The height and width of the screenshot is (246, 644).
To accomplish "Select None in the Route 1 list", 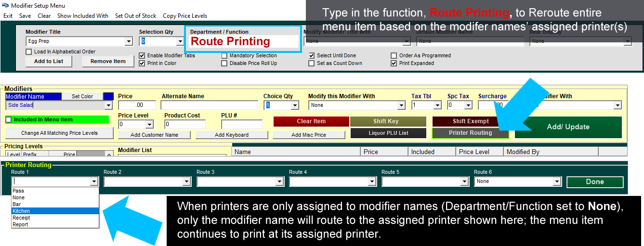I will 55,197.
